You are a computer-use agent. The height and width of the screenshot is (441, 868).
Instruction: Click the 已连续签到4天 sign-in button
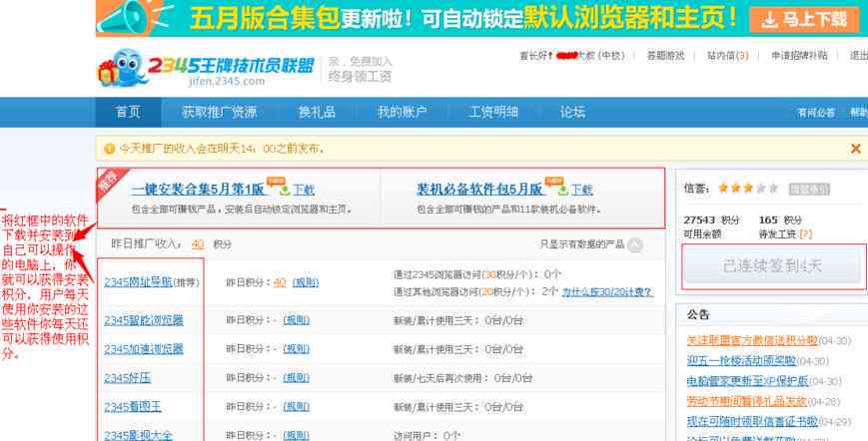773,266
